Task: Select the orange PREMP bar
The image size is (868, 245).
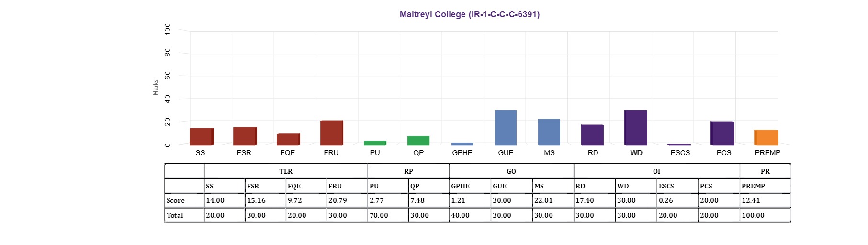Action: click(x=766, y=138)
